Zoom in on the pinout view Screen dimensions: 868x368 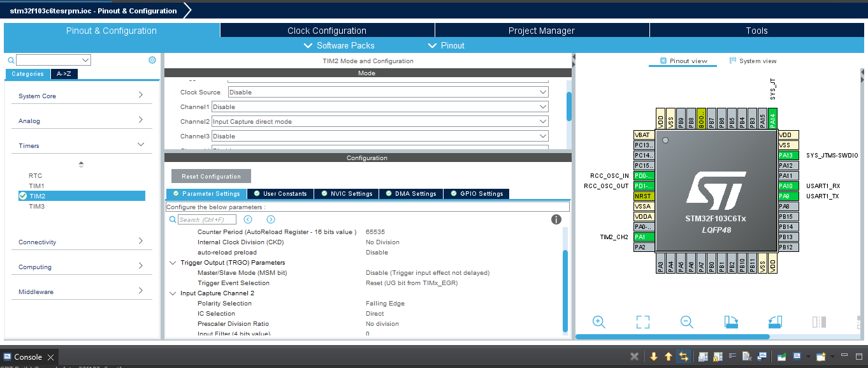point(598,322)
